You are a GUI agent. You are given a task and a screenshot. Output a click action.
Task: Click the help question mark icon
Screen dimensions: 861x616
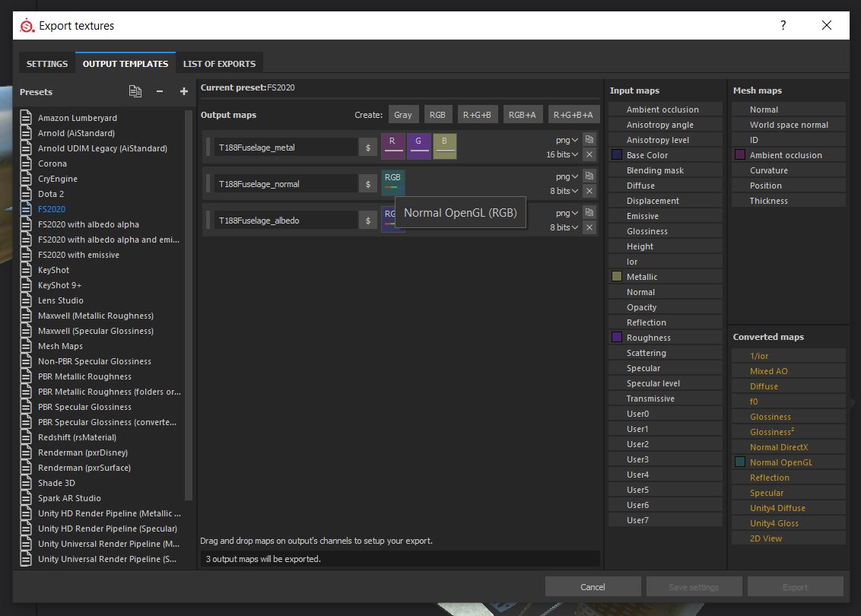click(783, 25)
